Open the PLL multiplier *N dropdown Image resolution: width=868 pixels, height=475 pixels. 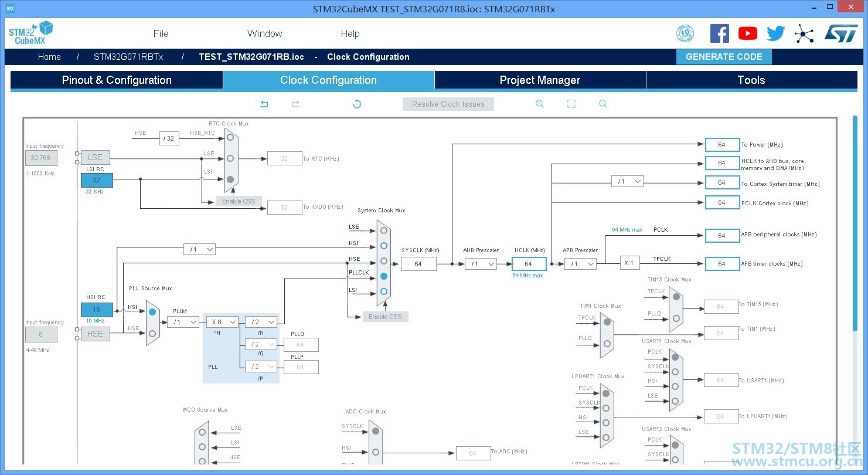click(x=222, y=322)
